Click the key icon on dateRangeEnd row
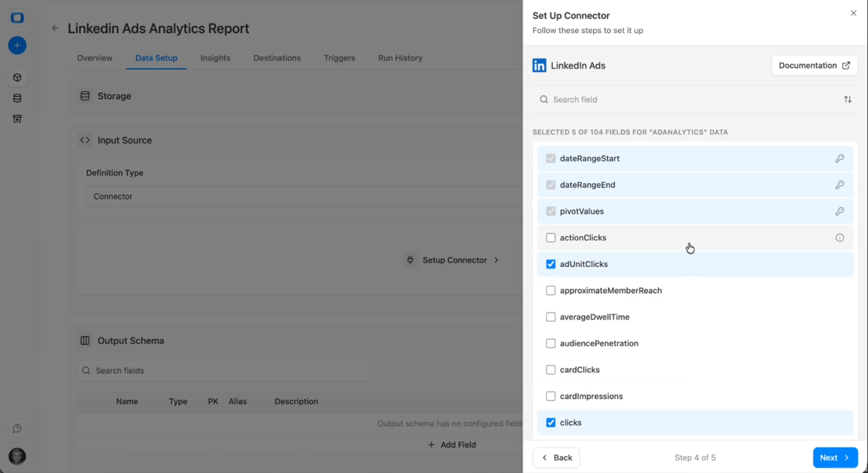The width and height of the screenshot is (868, 473). point(839,185)
